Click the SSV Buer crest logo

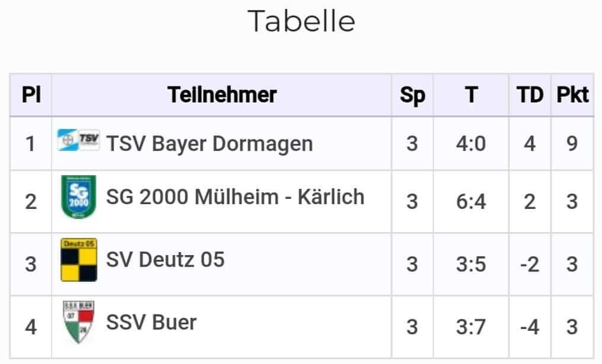(79, 322)
